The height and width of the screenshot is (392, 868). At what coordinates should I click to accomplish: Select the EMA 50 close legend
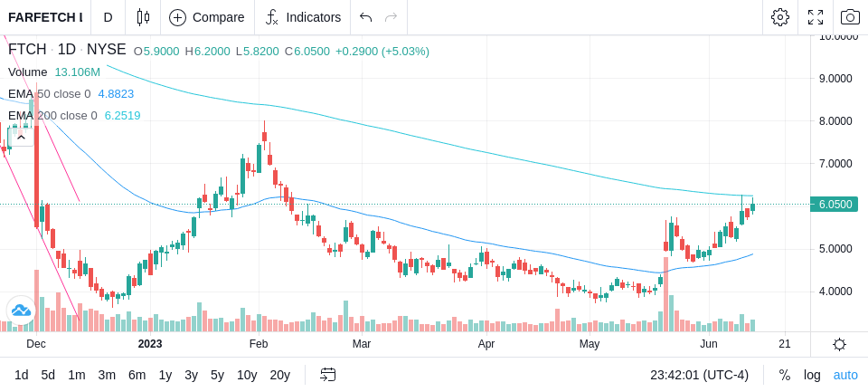pyautogui.click(x=49, y=94)
